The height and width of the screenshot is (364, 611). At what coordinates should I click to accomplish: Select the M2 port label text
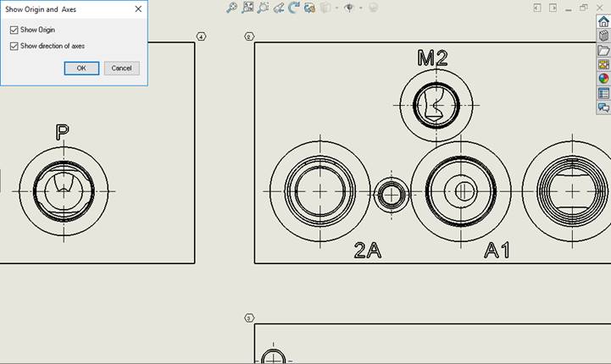432,58
